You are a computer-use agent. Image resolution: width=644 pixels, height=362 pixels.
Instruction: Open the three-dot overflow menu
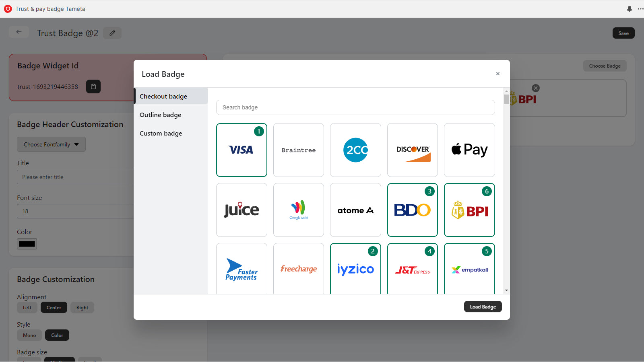(640, 9)
